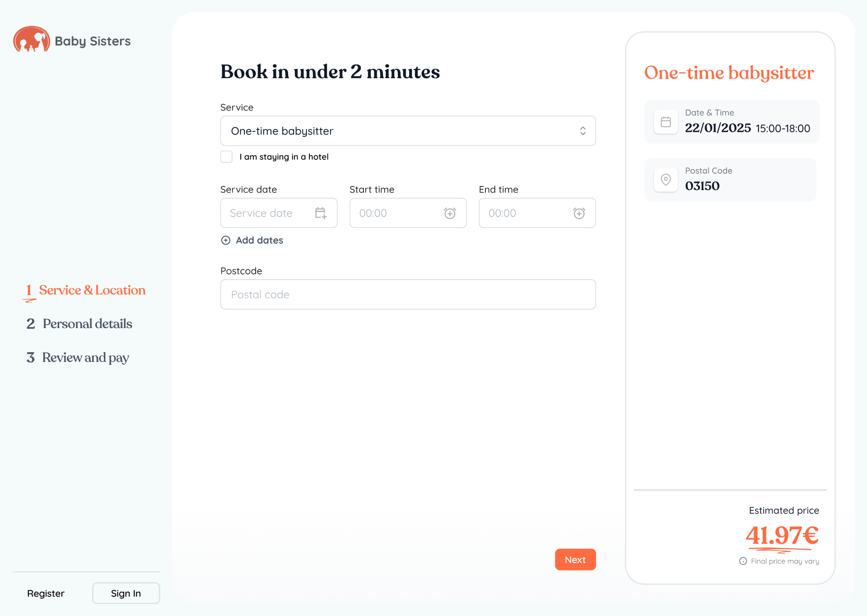The width and height of the screenshot is (867, 616).
Task: Click the Sign In button
Action: [x=126, y=593]
